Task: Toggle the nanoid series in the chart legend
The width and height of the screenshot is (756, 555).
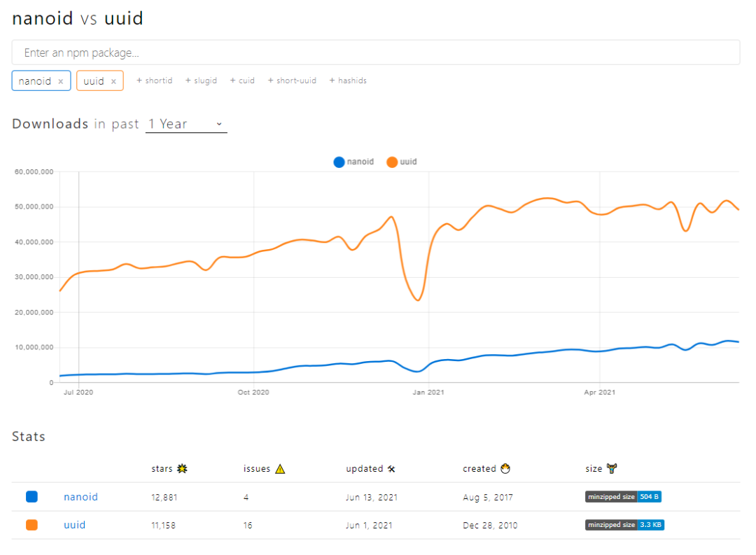Action: click(x=353, y=162)
